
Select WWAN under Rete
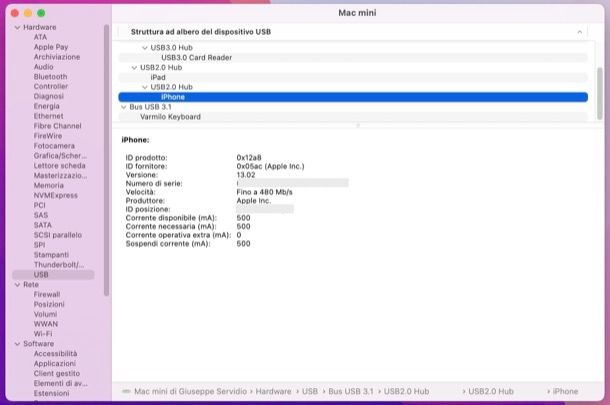pyautogui.click(x=46, y=324)
